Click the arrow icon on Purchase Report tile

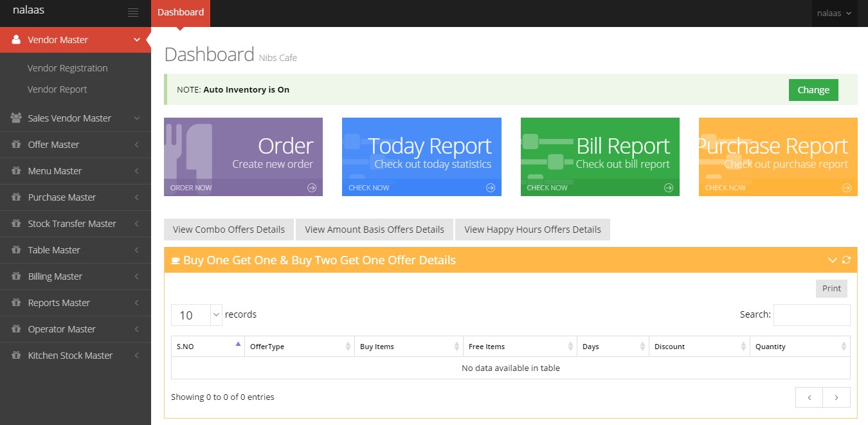[847, 188]
